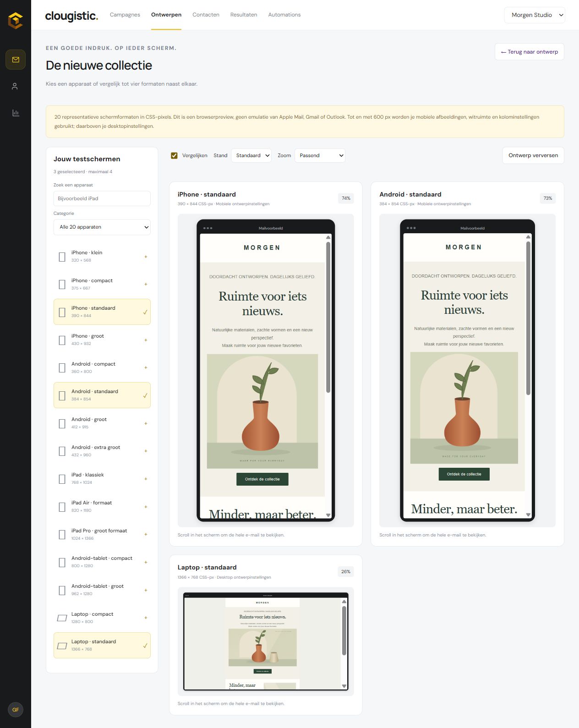
Task: Focus the Zoek een apparaat search field
Action: [102, 198]
